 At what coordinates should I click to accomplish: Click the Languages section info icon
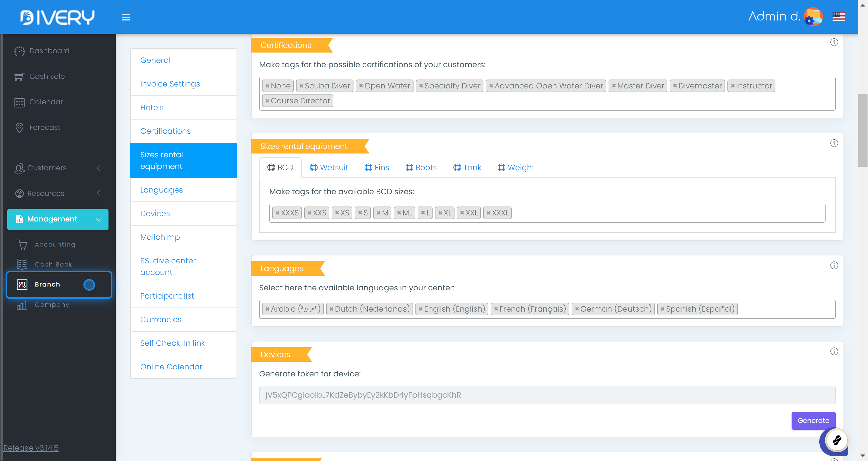click(x=834, y=265)
